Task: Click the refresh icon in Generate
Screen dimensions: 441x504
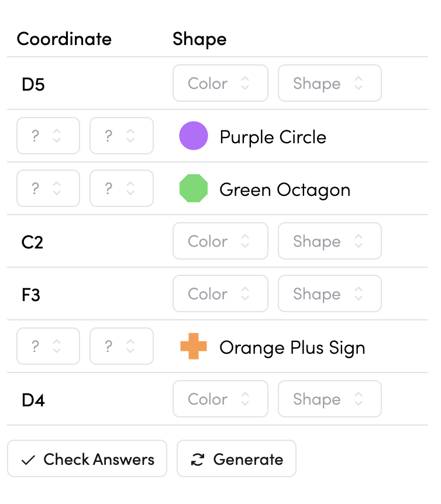Action: [198, 460]
